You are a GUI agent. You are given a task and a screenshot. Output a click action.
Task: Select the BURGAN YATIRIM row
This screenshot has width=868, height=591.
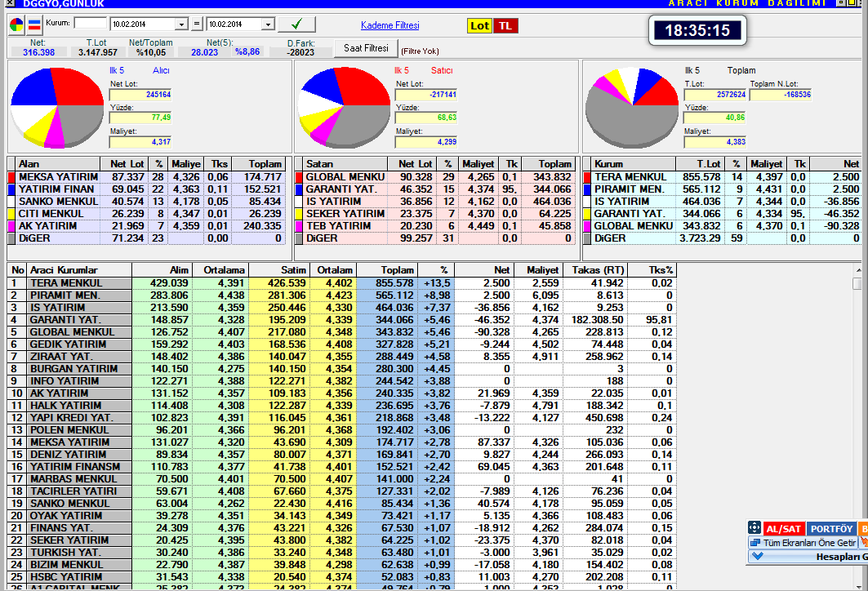click(341, 368)
